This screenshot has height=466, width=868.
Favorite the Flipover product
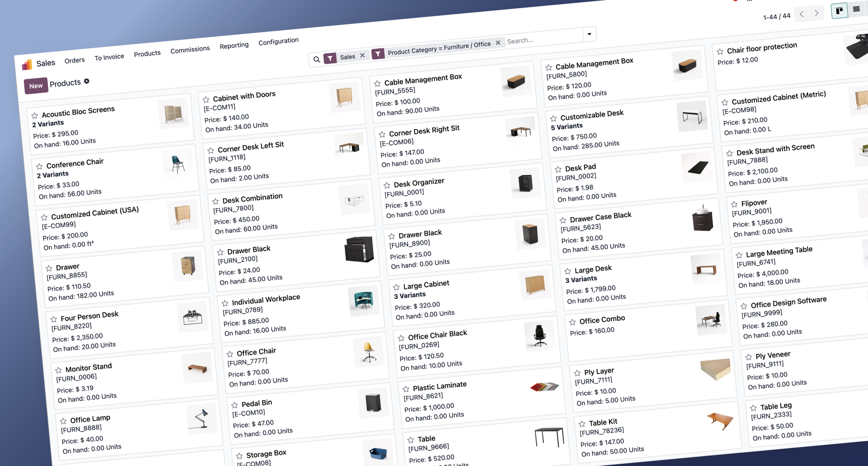pyautogui.click(x=734, y=204)
